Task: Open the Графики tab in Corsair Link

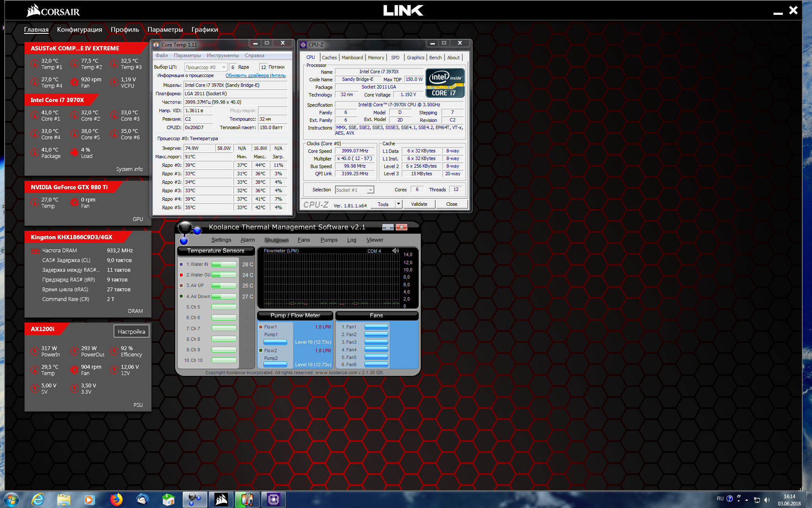Action: pos(205,30)
